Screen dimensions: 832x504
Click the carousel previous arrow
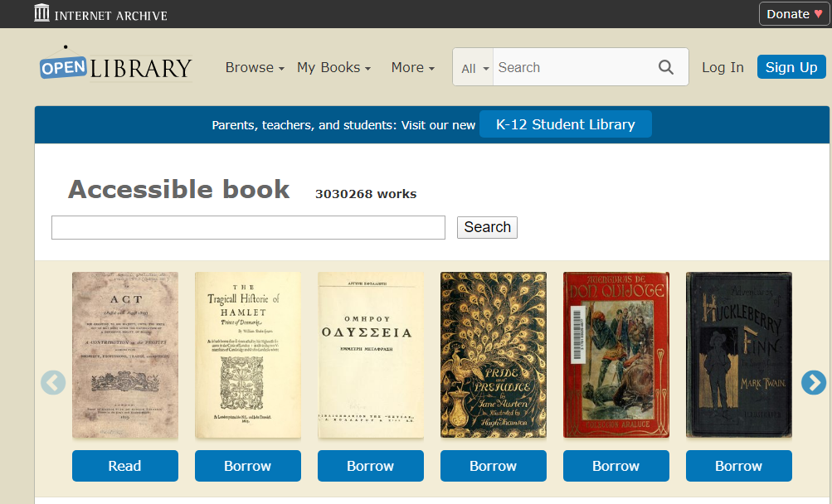click(x=53, y=382)
